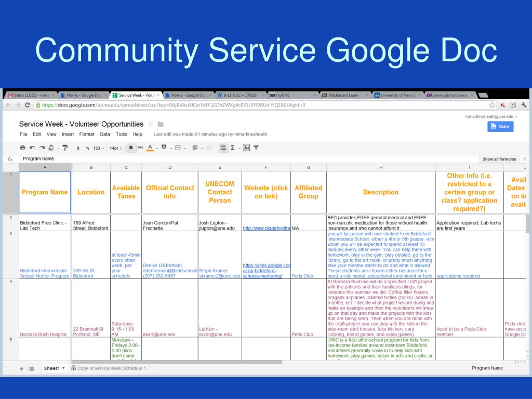This screenshot has width=532, height=399.
Task: Open the Insert menu
Action: point(68,134)
